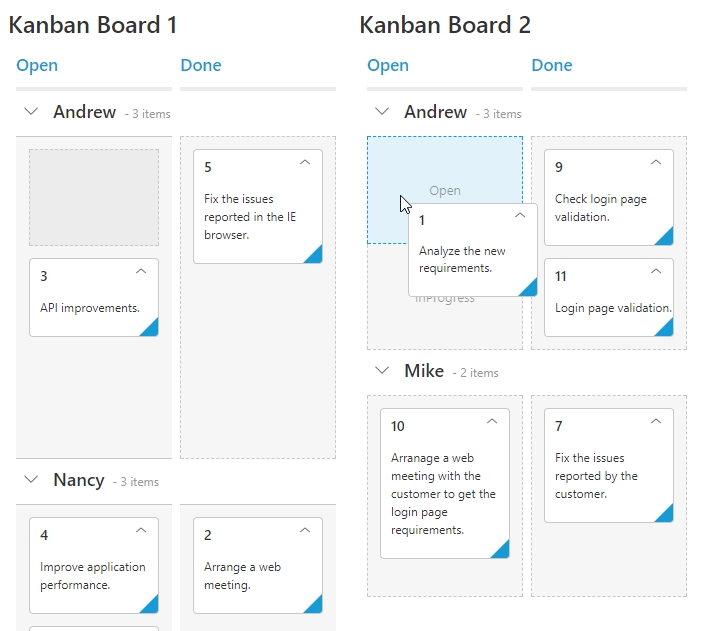The image size is (721, 631).
Task: Click Done column header in Board 1
Action: click(201, 66)
